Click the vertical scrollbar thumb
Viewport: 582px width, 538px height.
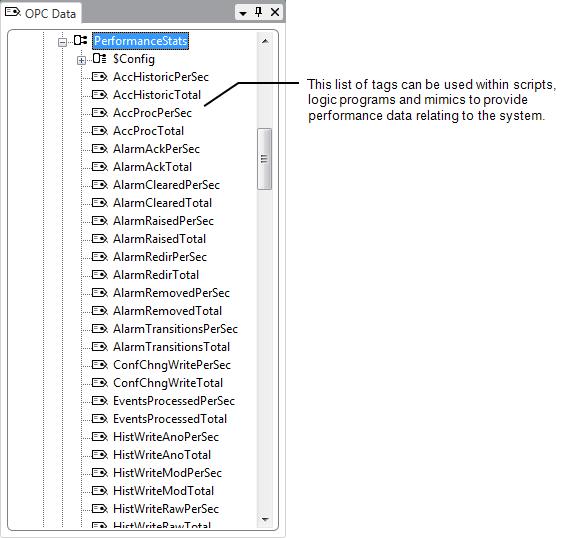pyautogui.click(x=265, y=159)
